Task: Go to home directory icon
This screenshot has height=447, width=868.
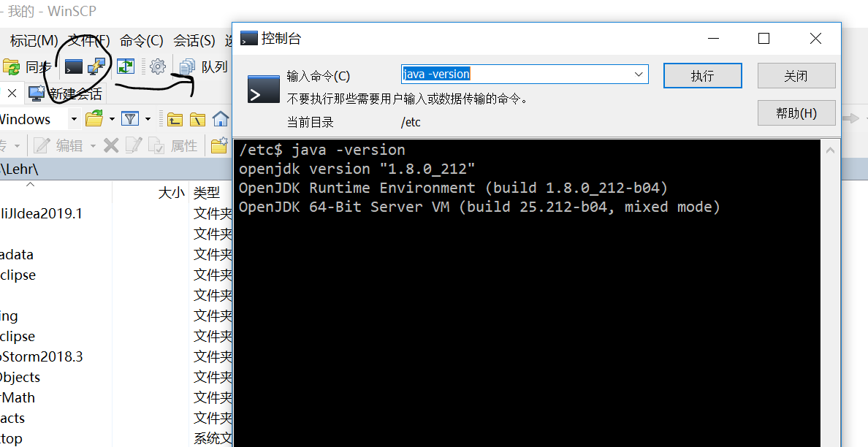Action: (x=221, y=118)
